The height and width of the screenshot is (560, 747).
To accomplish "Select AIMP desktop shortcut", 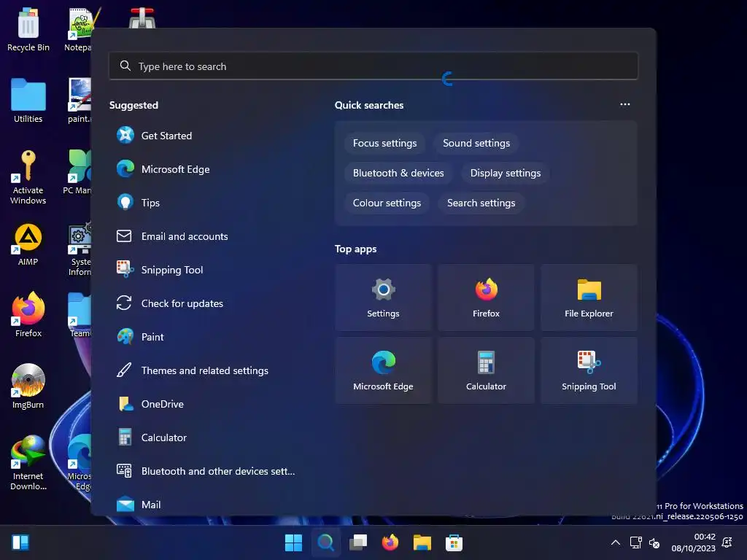I will pos(28,245).
